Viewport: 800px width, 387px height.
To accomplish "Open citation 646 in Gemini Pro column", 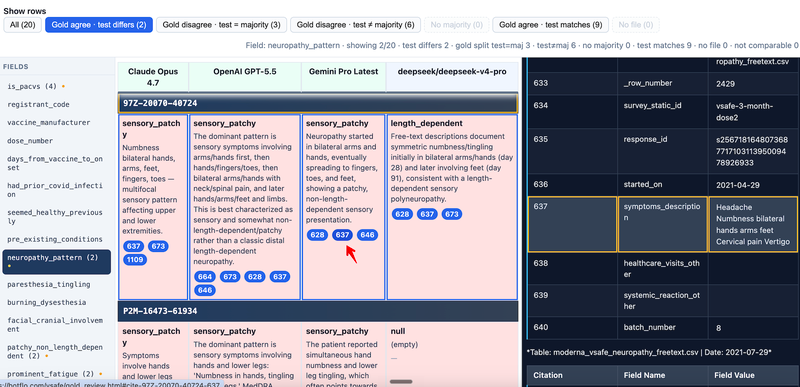I will pos(367,235).
